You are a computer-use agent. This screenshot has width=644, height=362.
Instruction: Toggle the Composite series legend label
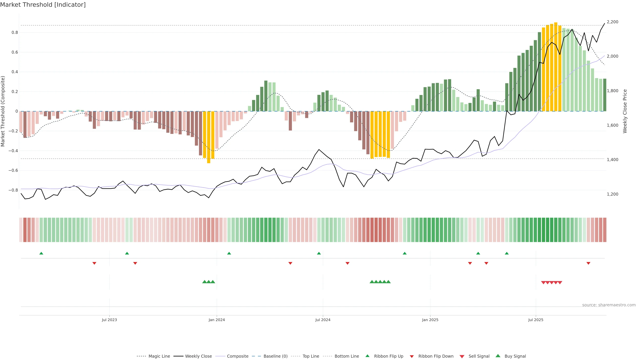tap(237, 356)
